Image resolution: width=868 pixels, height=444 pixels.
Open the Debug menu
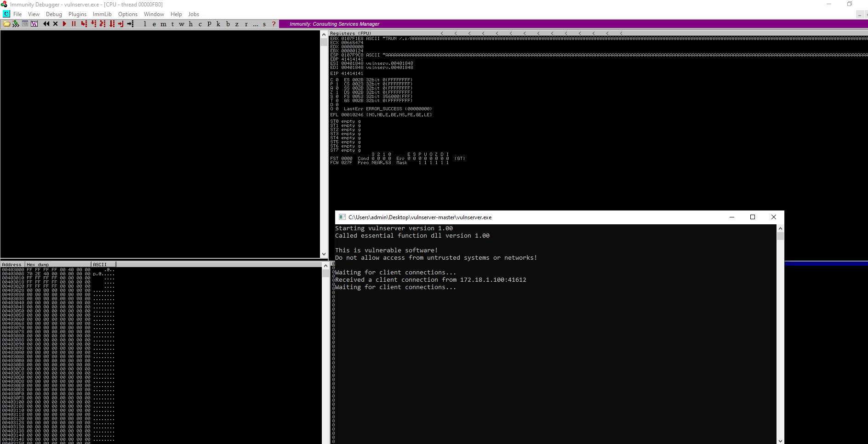54,14
